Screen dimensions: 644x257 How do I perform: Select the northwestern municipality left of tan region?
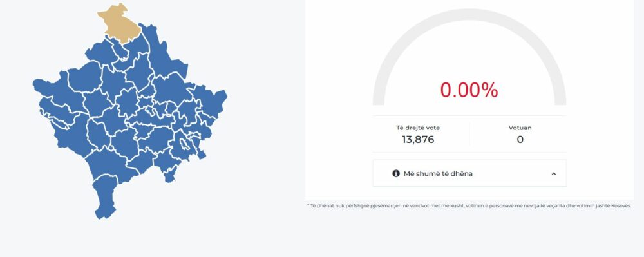(100, 53)
